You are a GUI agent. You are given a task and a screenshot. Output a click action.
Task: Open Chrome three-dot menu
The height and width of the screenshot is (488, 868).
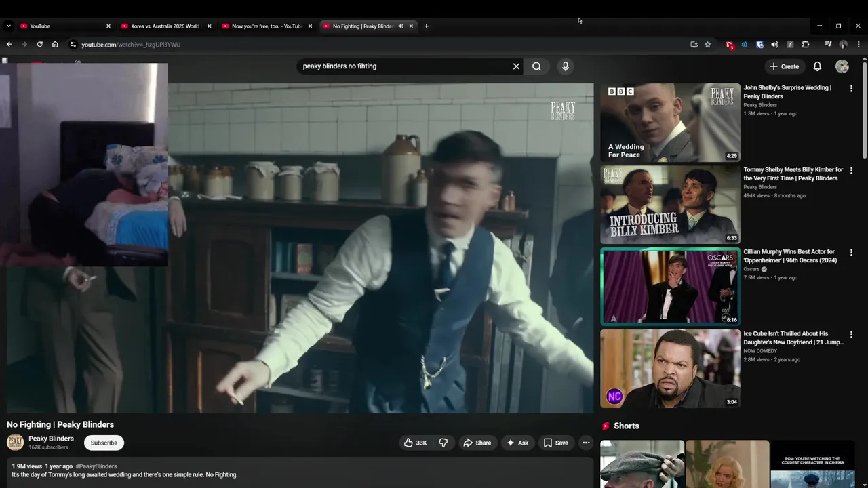[859, 44]
